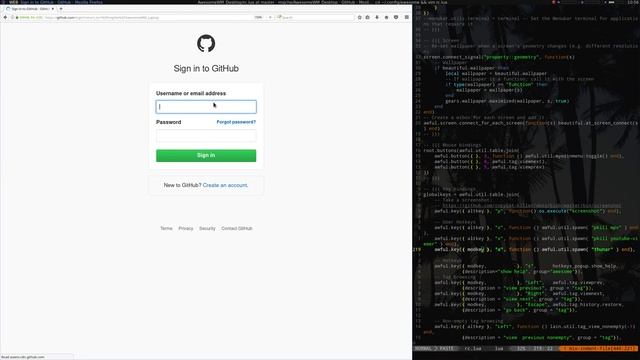Click the "Password" label
Image resolution: width=640 pixels, height=360 pixels.
(x=169, y=122)
